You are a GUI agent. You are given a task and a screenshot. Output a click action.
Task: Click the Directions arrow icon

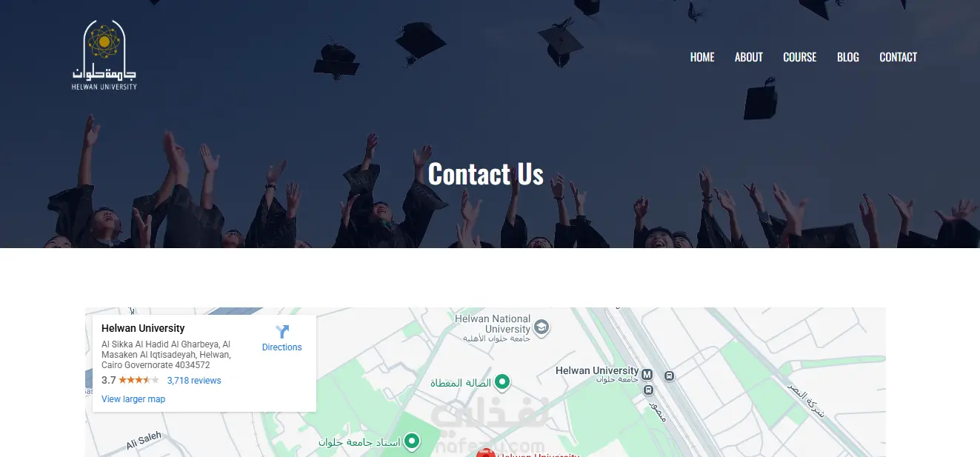click(282, 332)
